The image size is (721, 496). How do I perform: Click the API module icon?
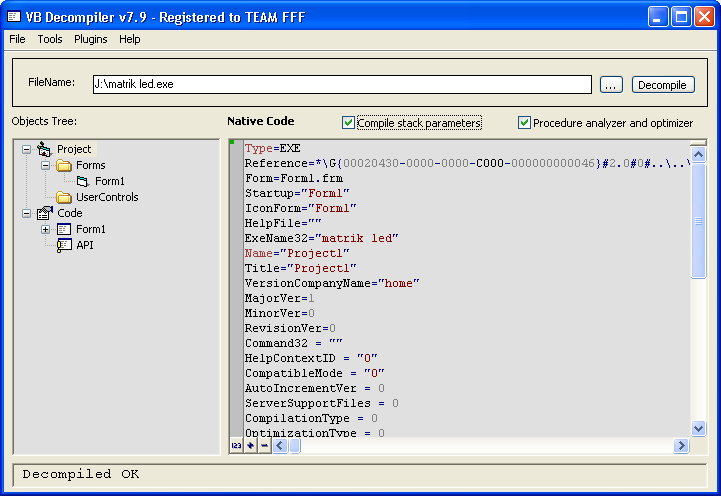tap(64, 245)
